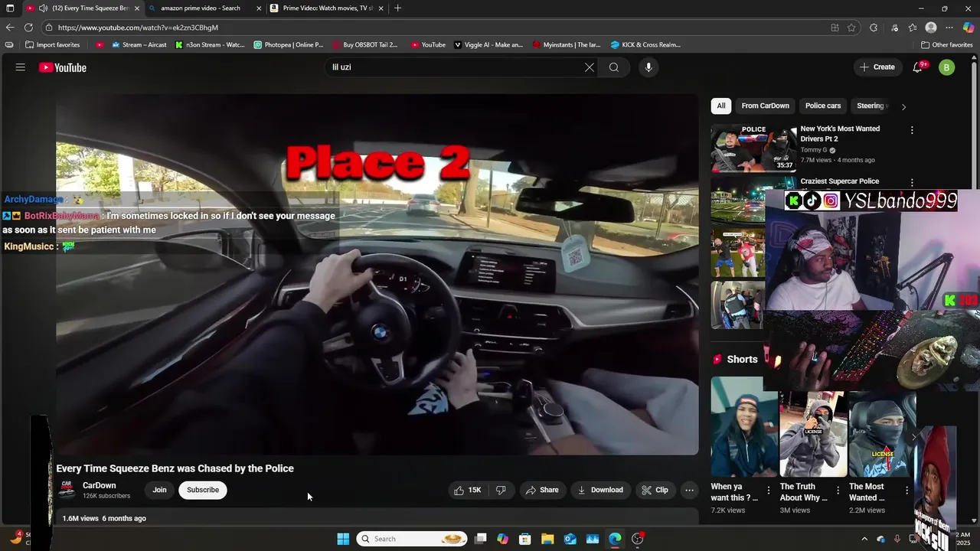Screen dimensions: 980x551
Task: Run search with the magnifier button
Action: (614, 67)
